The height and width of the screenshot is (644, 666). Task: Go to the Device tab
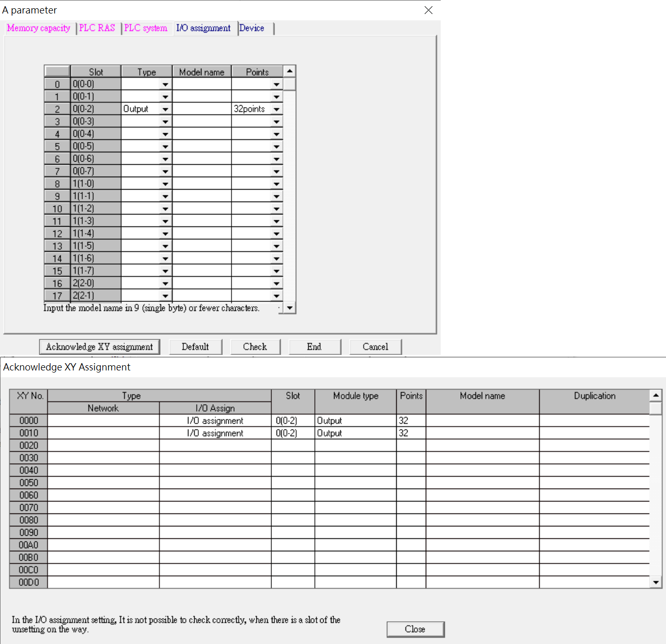click(252, 28)
